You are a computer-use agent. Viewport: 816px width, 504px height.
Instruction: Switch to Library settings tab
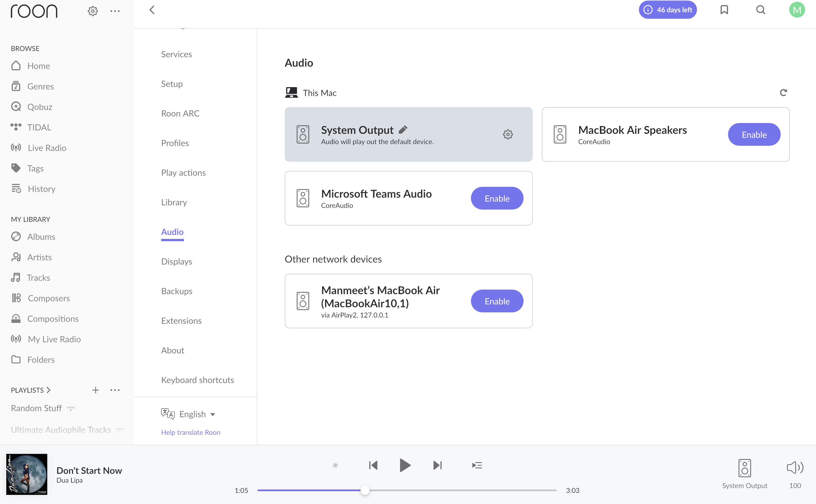click(174, 202)
